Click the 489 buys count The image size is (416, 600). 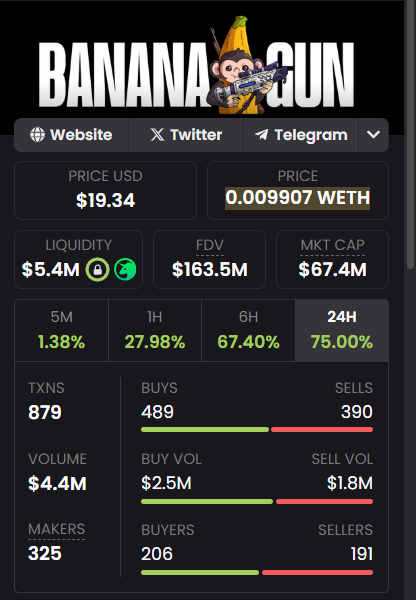pos(157,412)
